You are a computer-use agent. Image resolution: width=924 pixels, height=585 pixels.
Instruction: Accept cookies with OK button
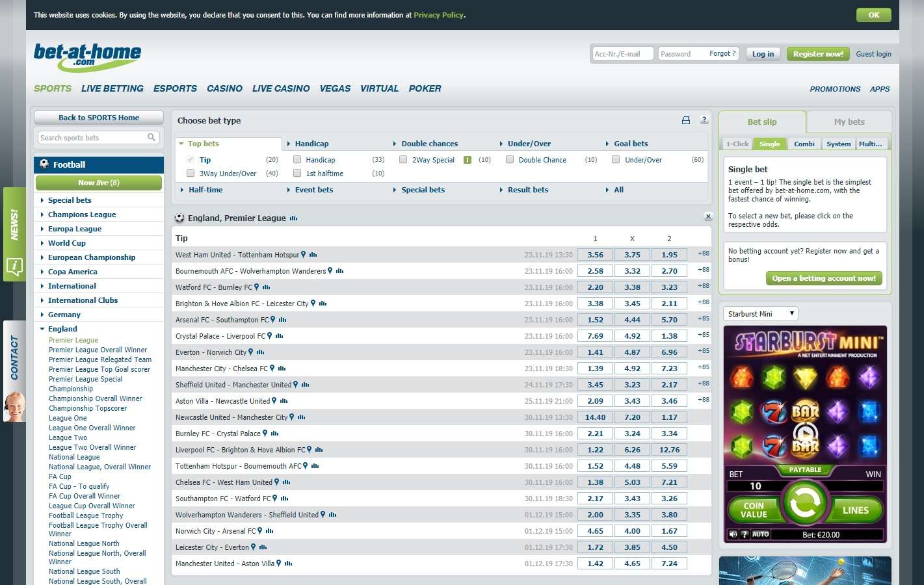(x=874, y=15)
